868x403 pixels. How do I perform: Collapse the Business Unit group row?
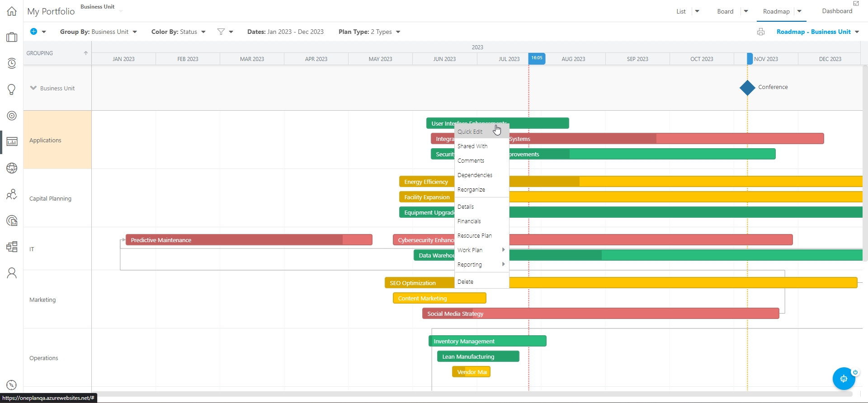click(33, 88)
